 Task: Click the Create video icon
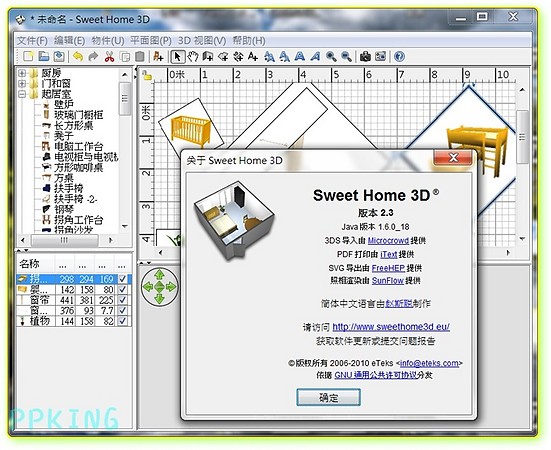(381, 56)
